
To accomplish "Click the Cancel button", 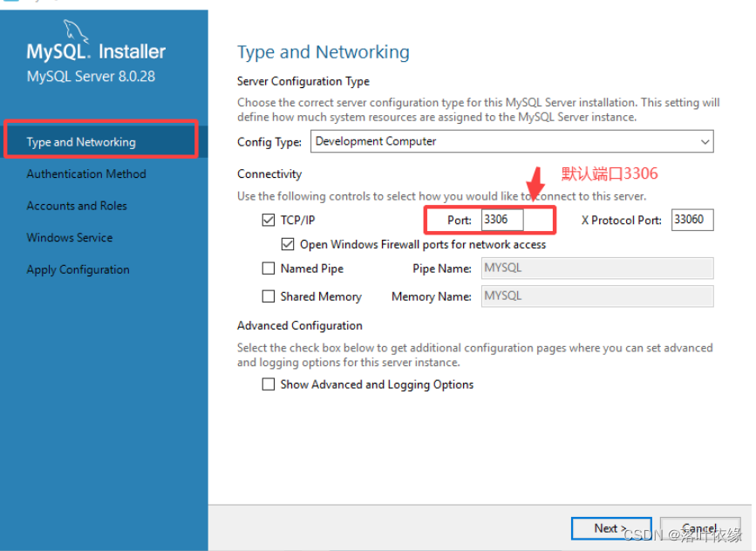I will coord(700,528).
